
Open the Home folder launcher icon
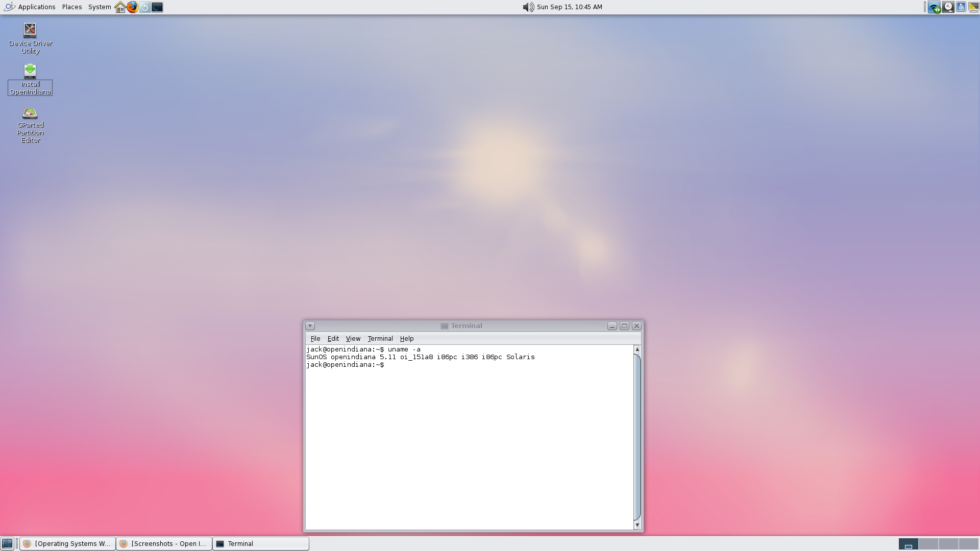[x=120, y=7]
